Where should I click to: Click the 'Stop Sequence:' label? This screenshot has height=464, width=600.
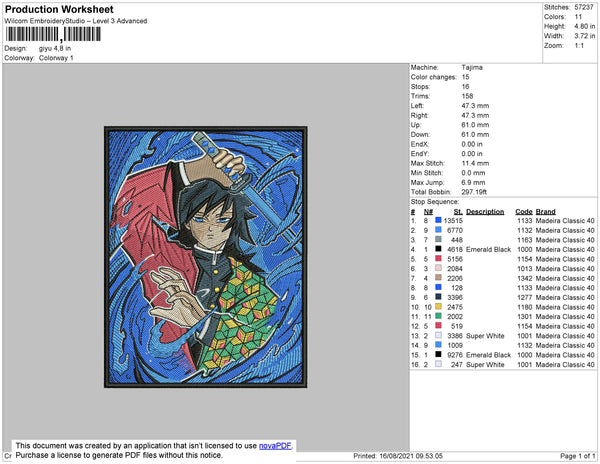pos(435,202)
